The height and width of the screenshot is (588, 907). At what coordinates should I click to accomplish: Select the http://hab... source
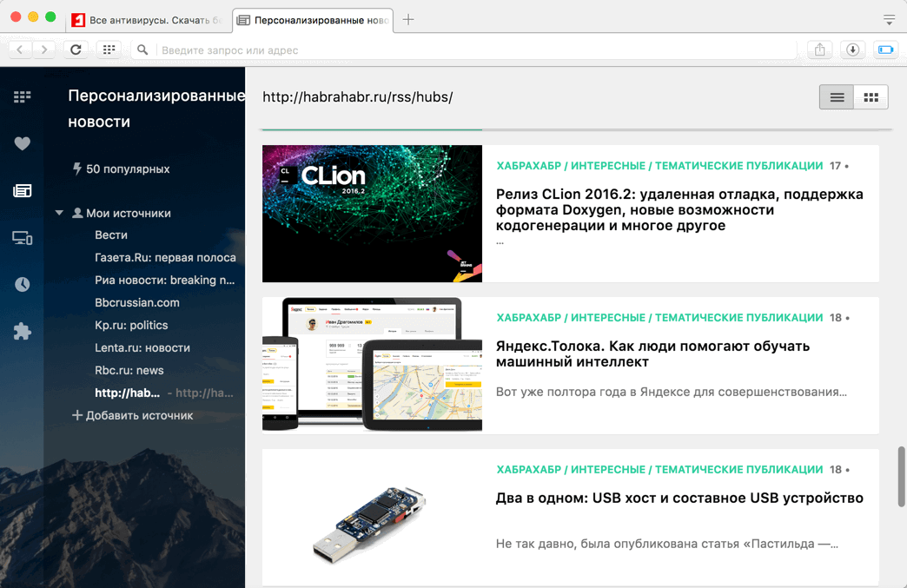coord(127,393)
